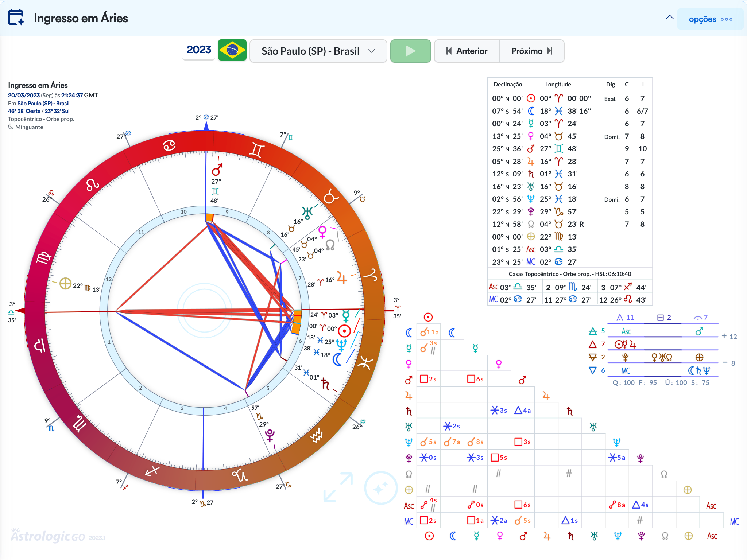Go to the Próximo ingress
This screenshot has height=560, width=747.
[x=532, y=51]
